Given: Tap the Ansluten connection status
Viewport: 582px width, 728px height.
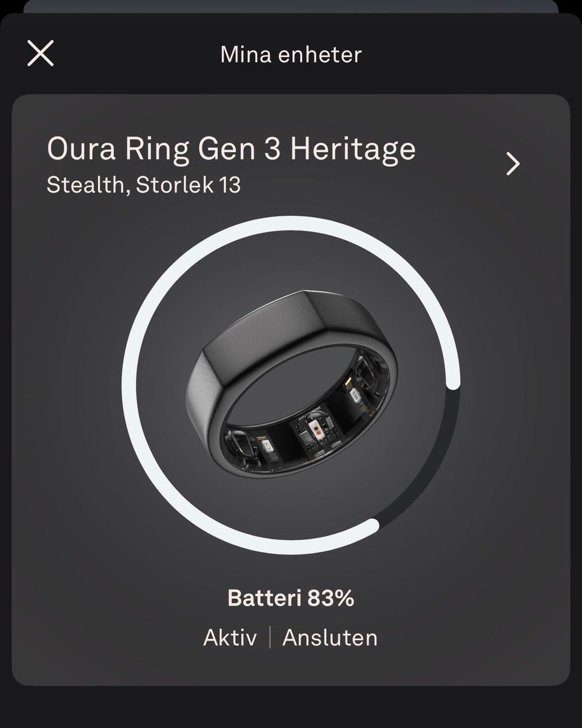Looking at the screenshot, I should (330, 638).
